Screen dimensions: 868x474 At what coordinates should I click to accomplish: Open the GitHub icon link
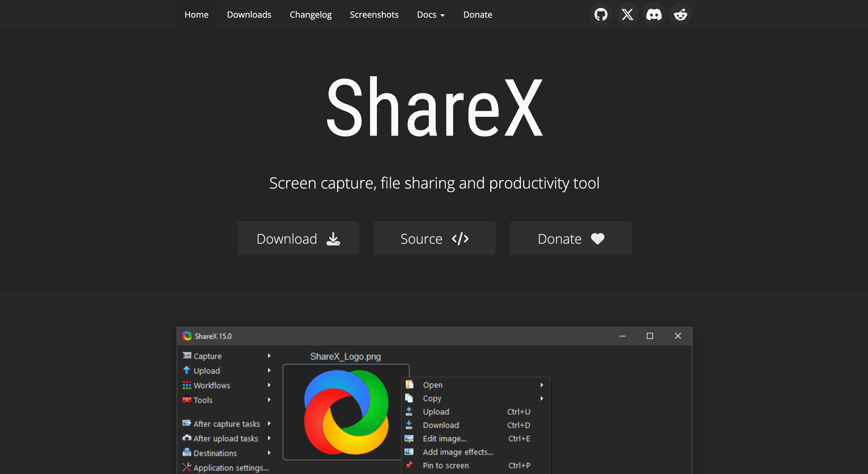click(x=601, y=15)
